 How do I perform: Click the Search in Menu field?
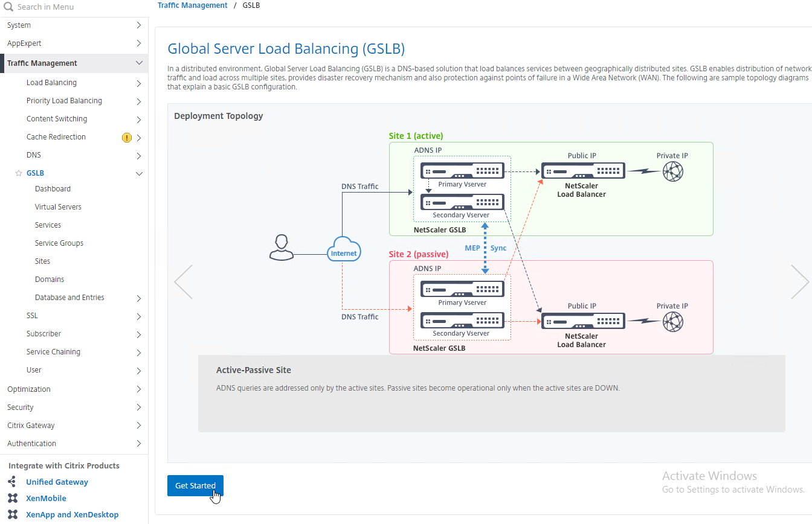tap(74, 7)
